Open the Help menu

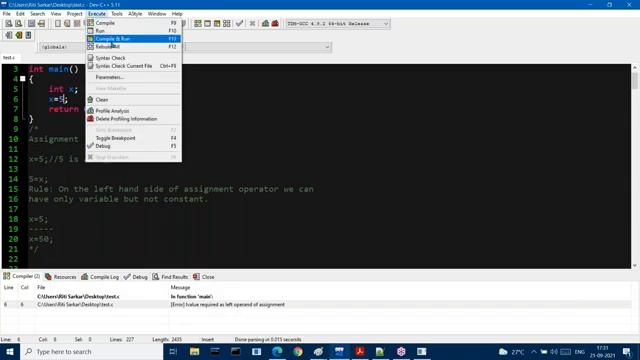pyautogui.click(x=177, y=14)
